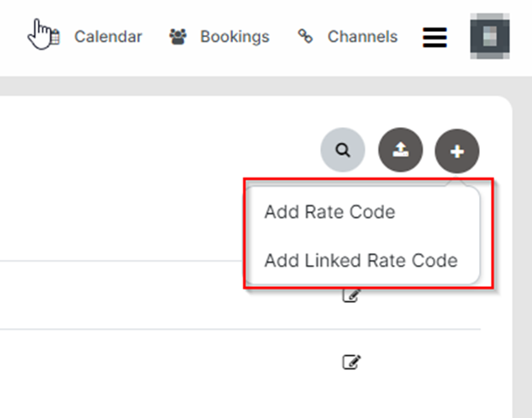Click the round search magnifier button
The image size is (532, 418).
point(342,151)
